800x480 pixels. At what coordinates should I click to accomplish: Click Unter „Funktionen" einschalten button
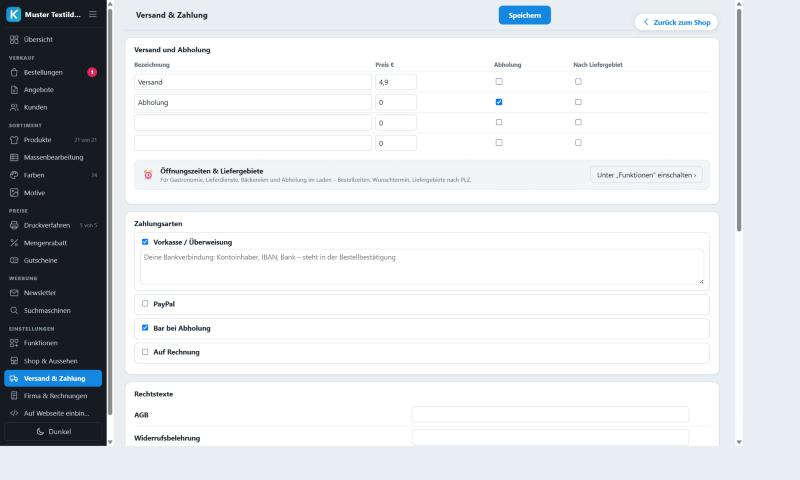(646, 175)
